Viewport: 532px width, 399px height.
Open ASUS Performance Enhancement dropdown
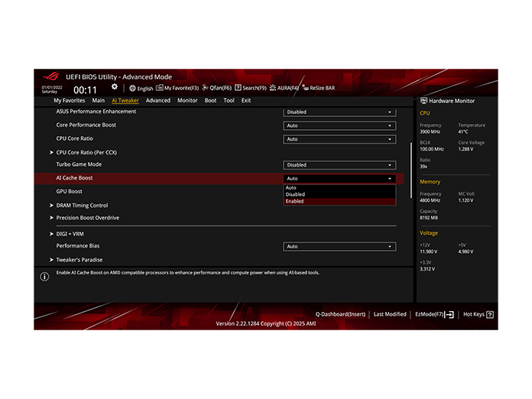pyautogui.click(x=339, y=112)
